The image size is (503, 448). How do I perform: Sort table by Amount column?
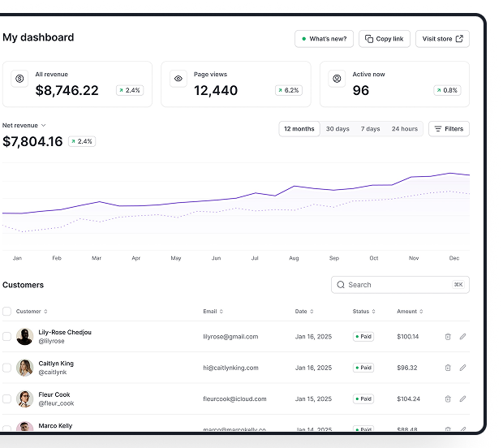pos(410,311)
